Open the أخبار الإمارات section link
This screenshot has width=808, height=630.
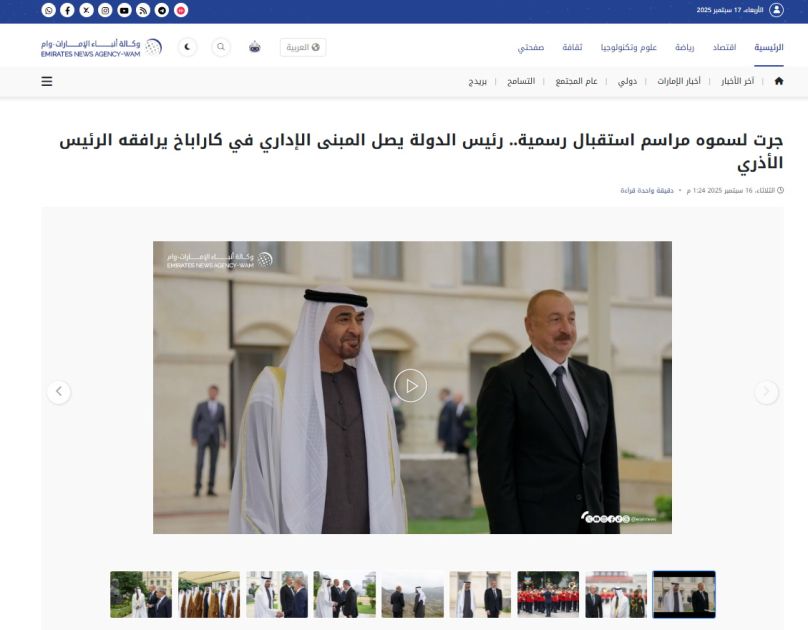(x=679, y=81)
